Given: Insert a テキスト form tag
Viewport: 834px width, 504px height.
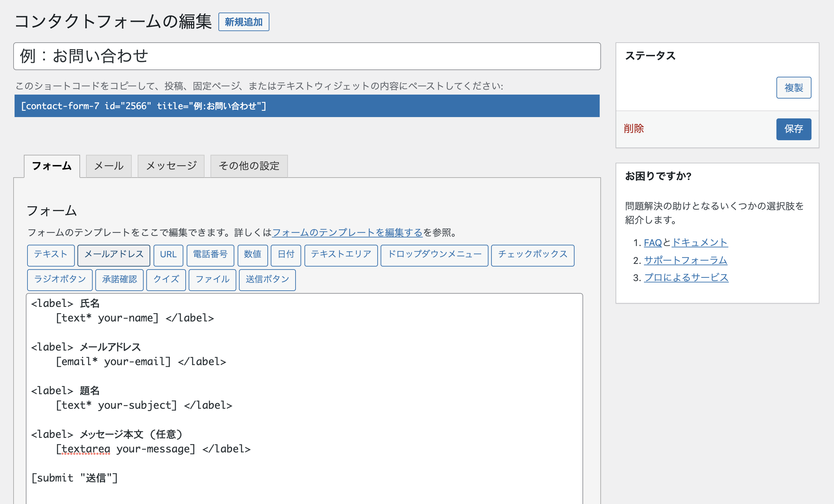Looking at the screenshot, I should 51,255.
